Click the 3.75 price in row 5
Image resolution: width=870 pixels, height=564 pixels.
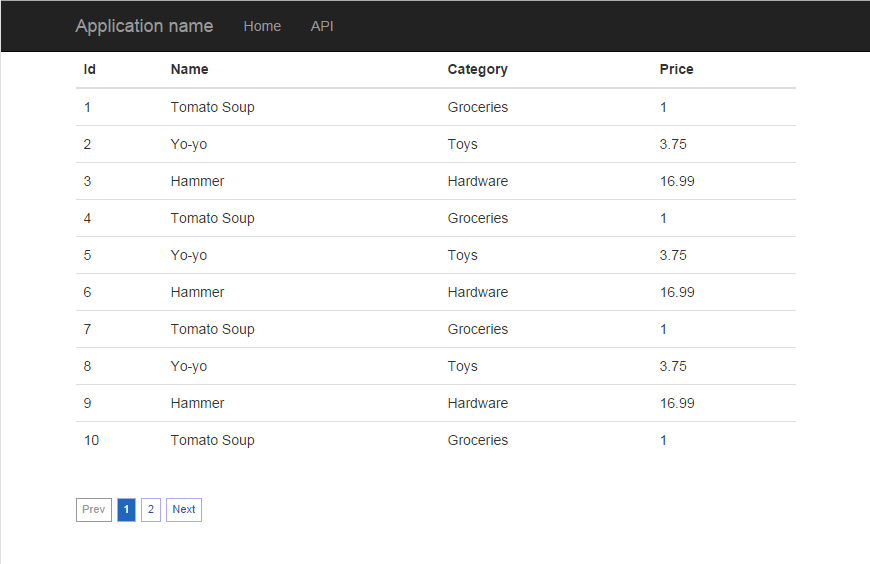point(673,255)
